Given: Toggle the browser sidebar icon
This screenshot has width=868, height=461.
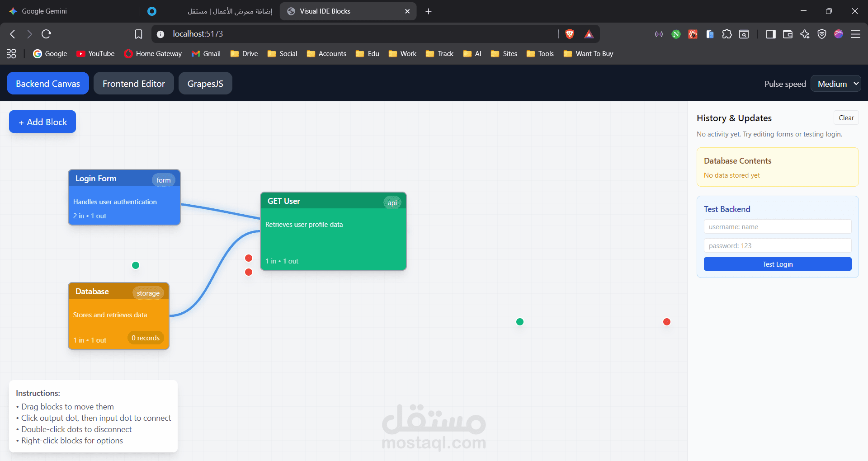Looking at the screenshot, I should (x=771, y=34).
